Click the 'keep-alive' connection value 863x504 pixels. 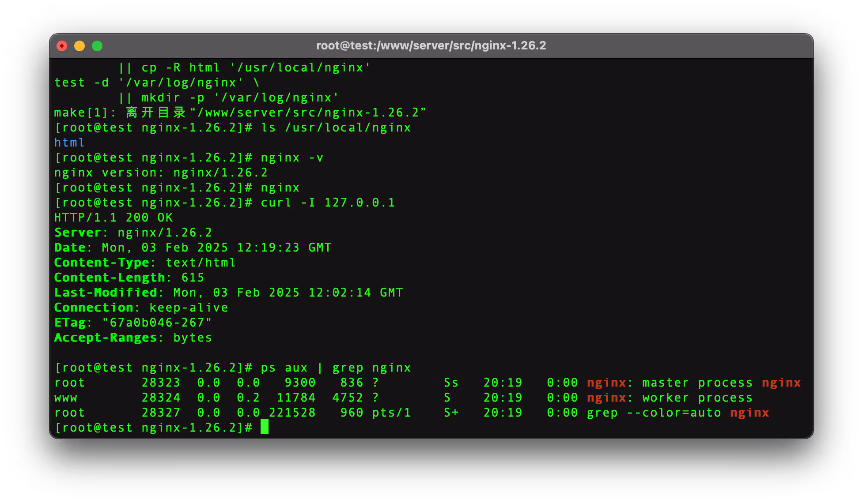(189, 308)
